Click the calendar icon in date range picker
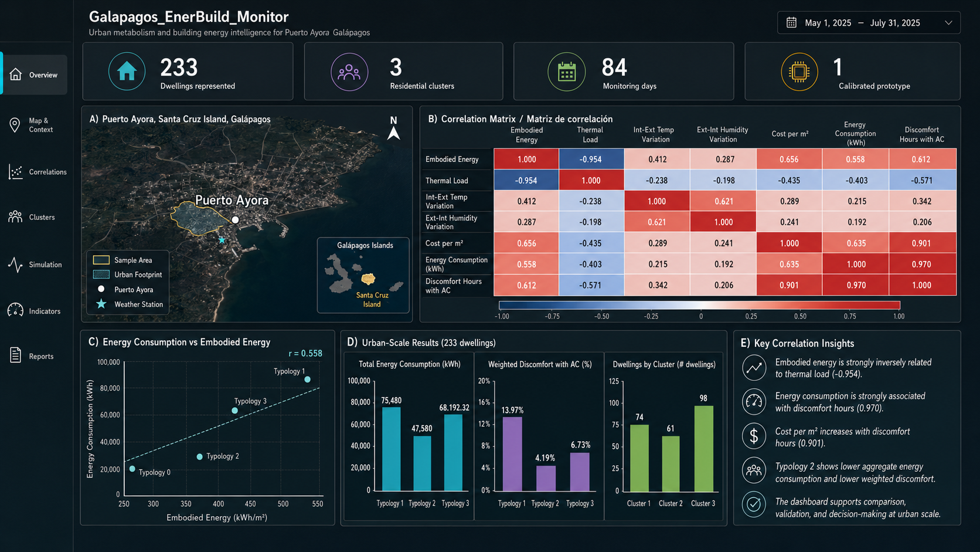The height and width of the screenshot is (552, 980). click(x=791, y=23)
